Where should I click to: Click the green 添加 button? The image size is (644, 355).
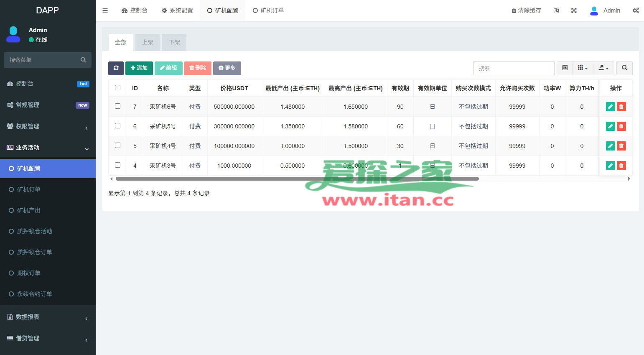(x=139, y=68)
